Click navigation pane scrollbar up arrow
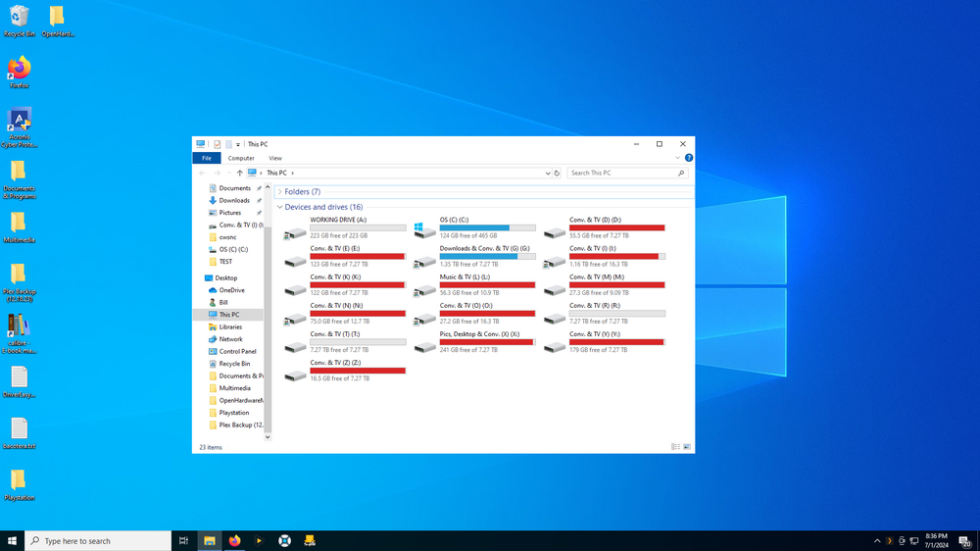The image size is (980, 551). coord(268,187)
